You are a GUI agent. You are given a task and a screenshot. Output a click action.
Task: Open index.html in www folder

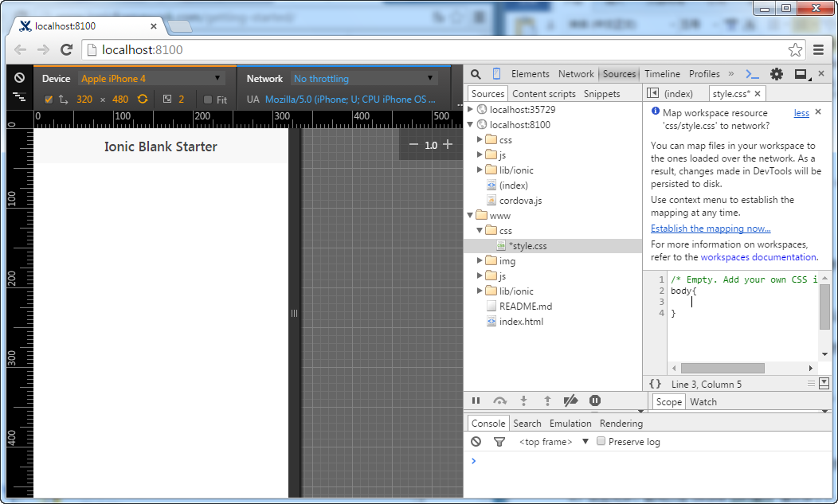(521, 321)
